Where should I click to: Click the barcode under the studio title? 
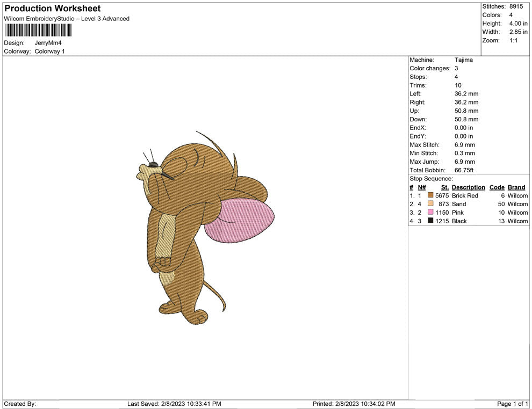click(38, 30)
